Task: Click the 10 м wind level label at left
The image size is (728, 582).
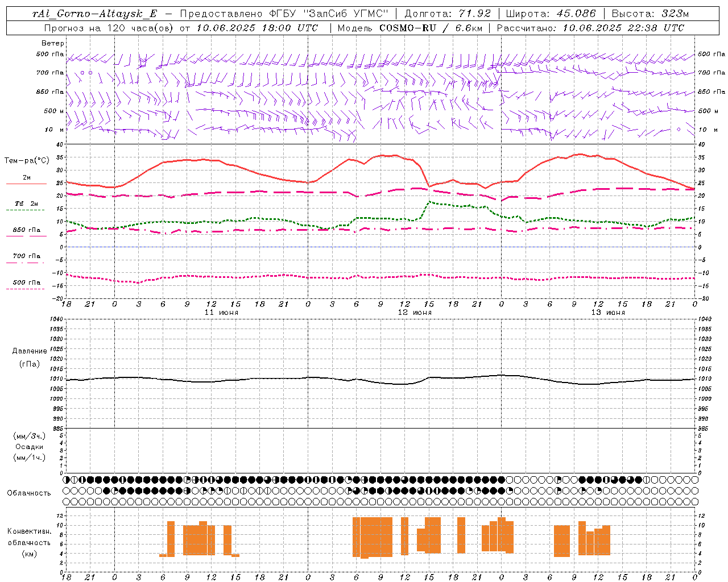Action: pyautogui.click(x=55, y=130)
